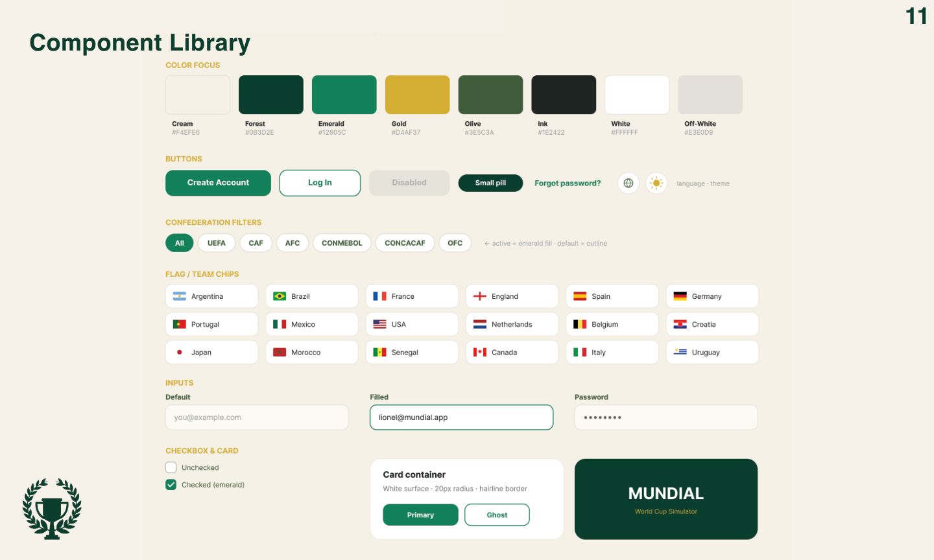This screenshot has height=560, width=934.
Task: Click the Small pill button
Action: click(x=490, y=183)
